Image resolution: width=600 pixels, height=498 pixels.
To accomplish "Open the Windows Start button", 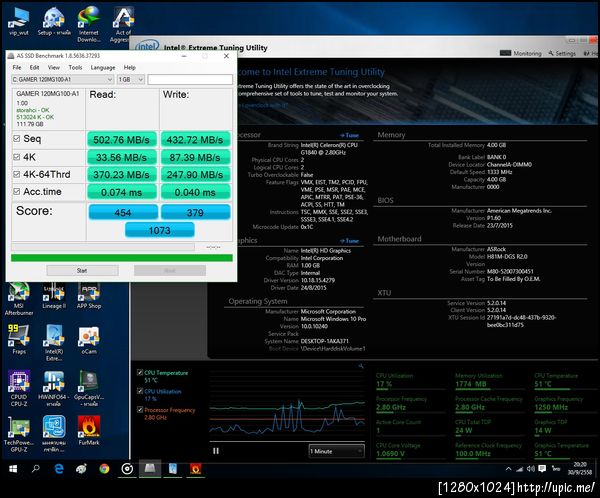I will point(13,469).
